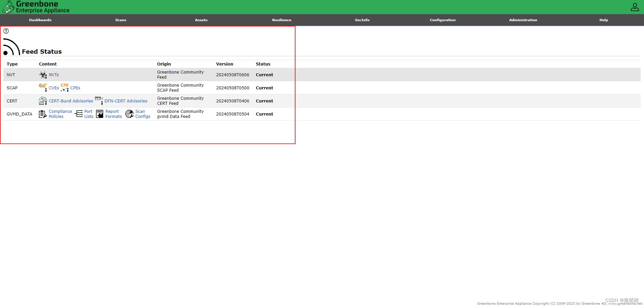Viewport: 644px width, 306px height.
Task: Select the Type column header
Action: [12, 64]
